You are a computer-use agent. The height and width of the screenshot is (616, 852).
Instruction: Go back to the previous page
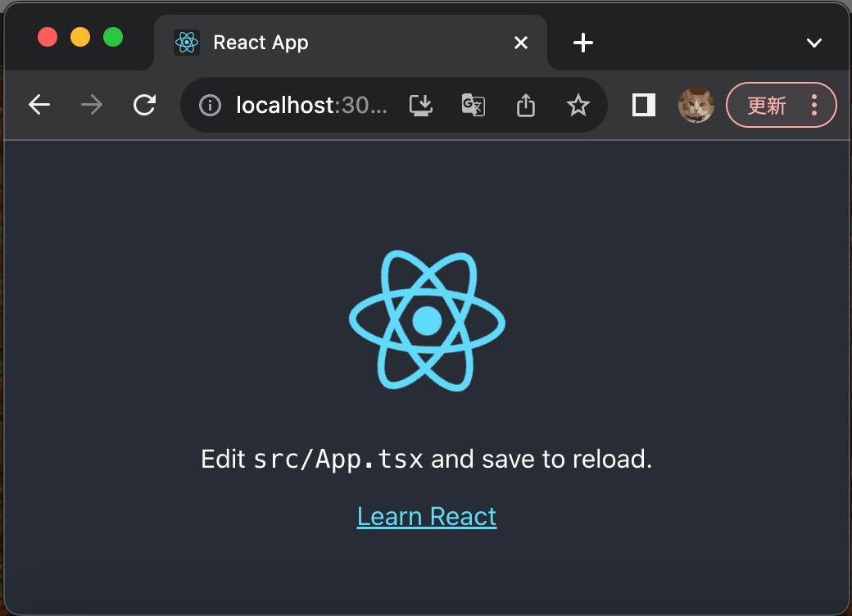click(x=39, y=105)
